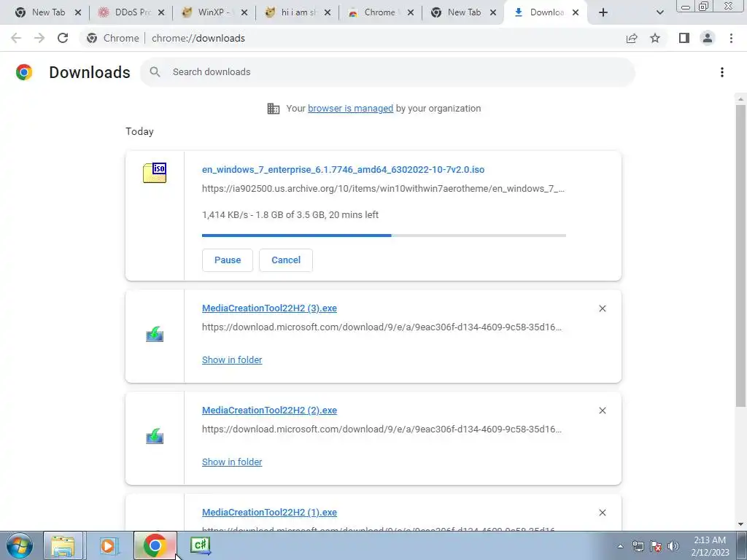The height and width of the screenshot is (560, 747).
Task: Remove MediaCreationTool22H2 (2).exe from list
Action: click(x=602, y=411)
